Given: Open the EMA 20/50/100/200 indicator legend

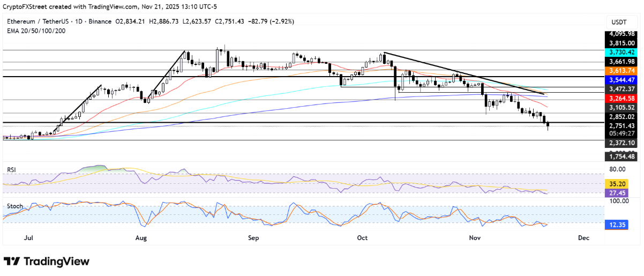Looking at the screenshot, I should pyautogui.click(x=38, y=30).
